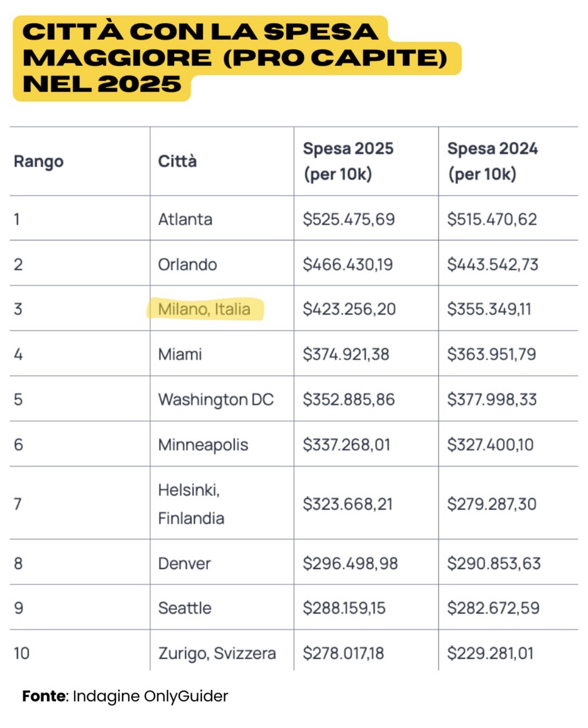Select Miami's 2024 value $363.951,79
Image resolution: width=588 pixels, height=728 pixels.
click(491, 354)
